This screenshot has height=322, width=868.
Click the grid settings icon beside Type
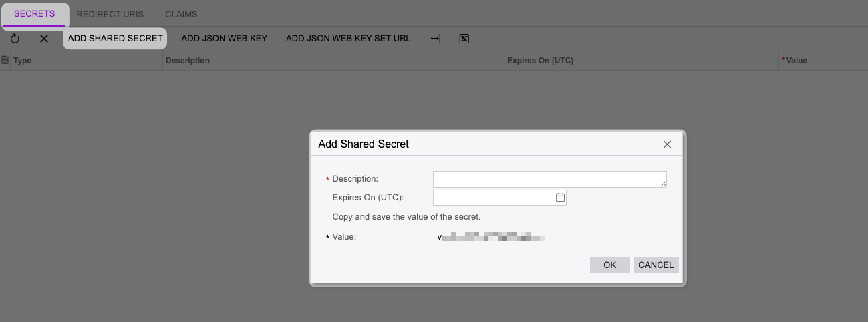pos(5,60)
